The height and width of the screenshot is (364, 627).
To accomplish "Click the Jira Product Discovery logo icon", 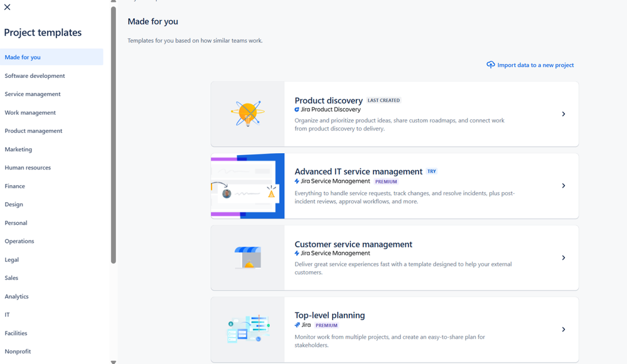I will point(297,110).
